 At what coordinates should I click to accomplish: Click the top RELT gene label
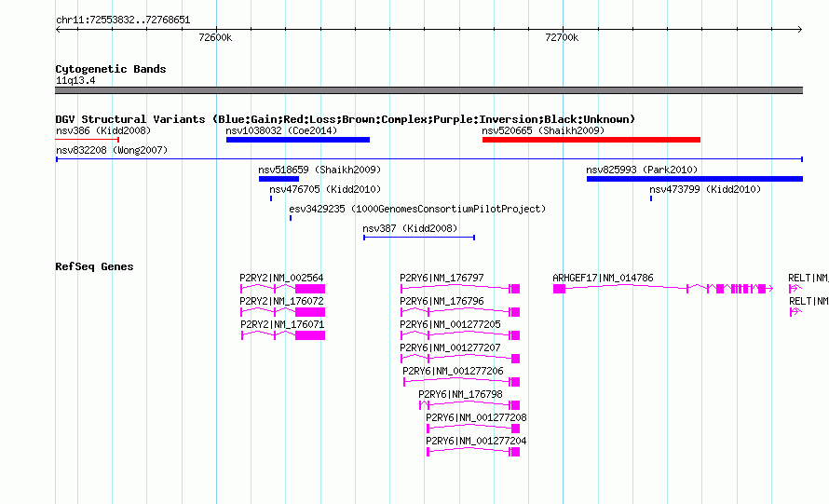tap(808, 278)
